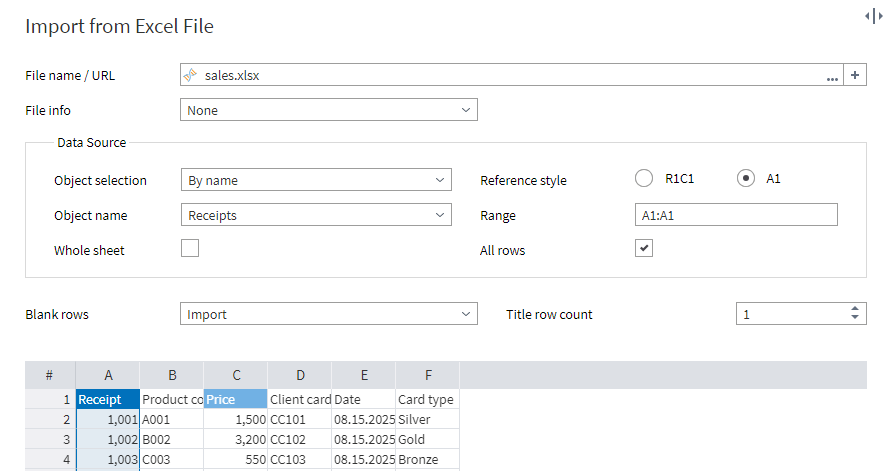The image size is (890, 471).
Task: Select column F header in preview
Action: point(427,375)
